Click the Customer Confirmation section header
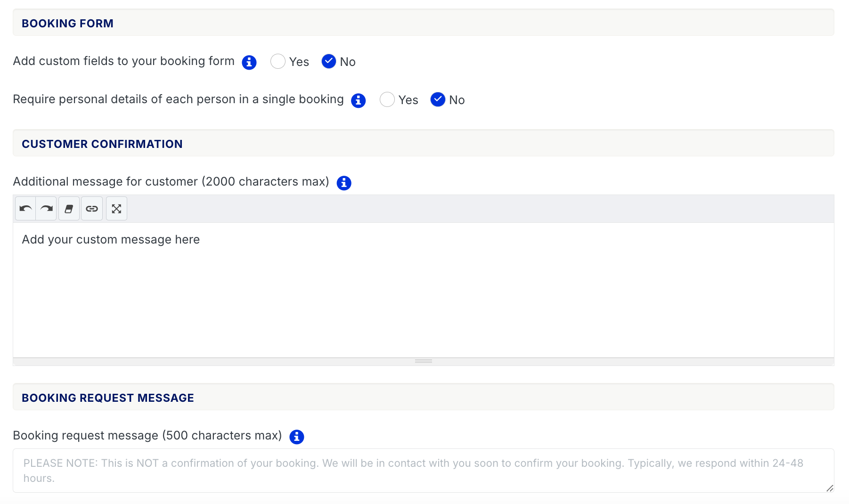This screenshot has height=504, width=849. coord(102,144)
